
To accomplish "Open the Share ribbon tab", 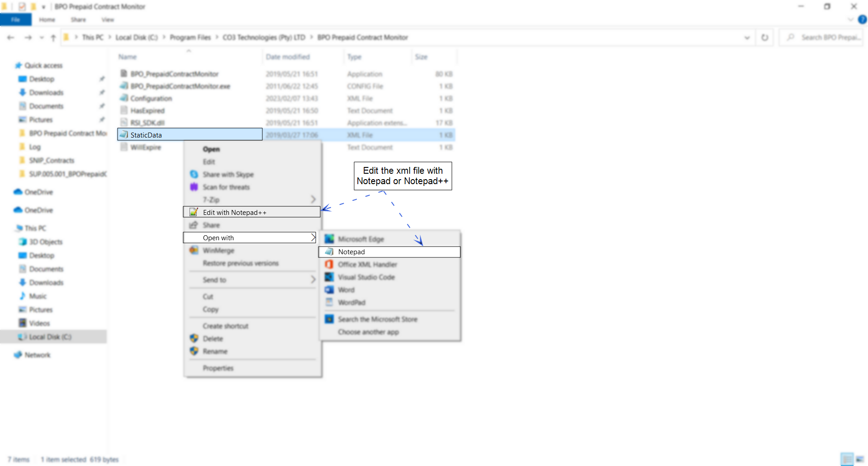I will (78, 19).
